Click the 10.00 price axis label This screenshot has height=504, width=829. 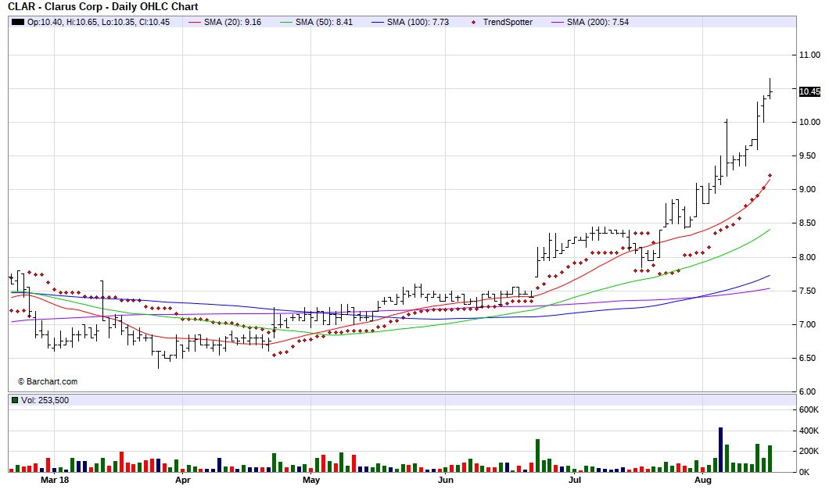pos(809,122)
